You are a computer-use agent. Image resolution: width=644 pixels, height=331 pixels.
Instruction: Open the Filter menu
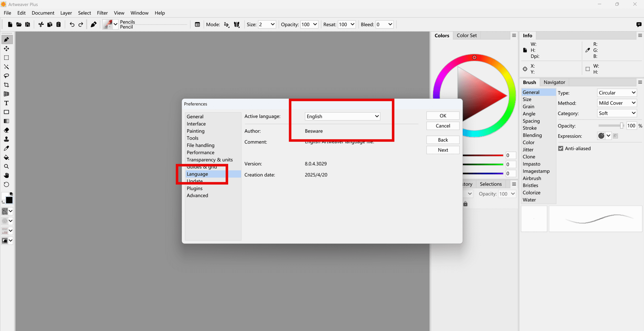pos(102,13)
